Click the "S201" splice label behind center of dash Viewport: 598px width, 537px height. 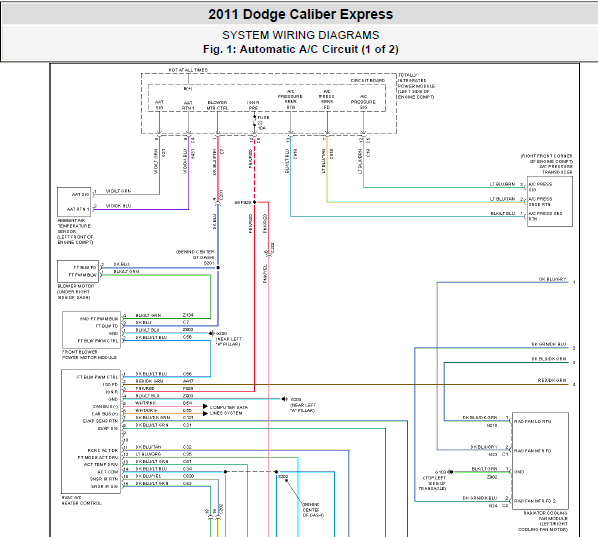click(209, 263)
